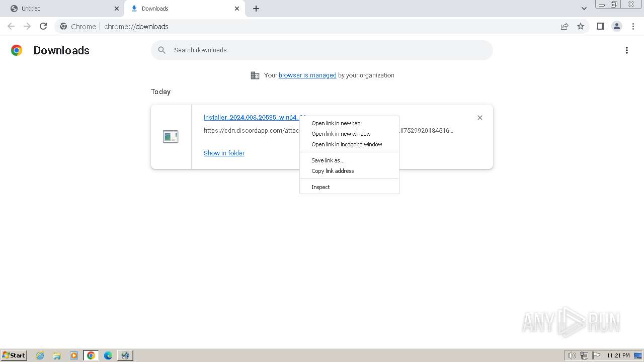Open File Explorer from taskbar
Image resolution: width=644 pixels, height=362 pixels.
pos(57,355)
